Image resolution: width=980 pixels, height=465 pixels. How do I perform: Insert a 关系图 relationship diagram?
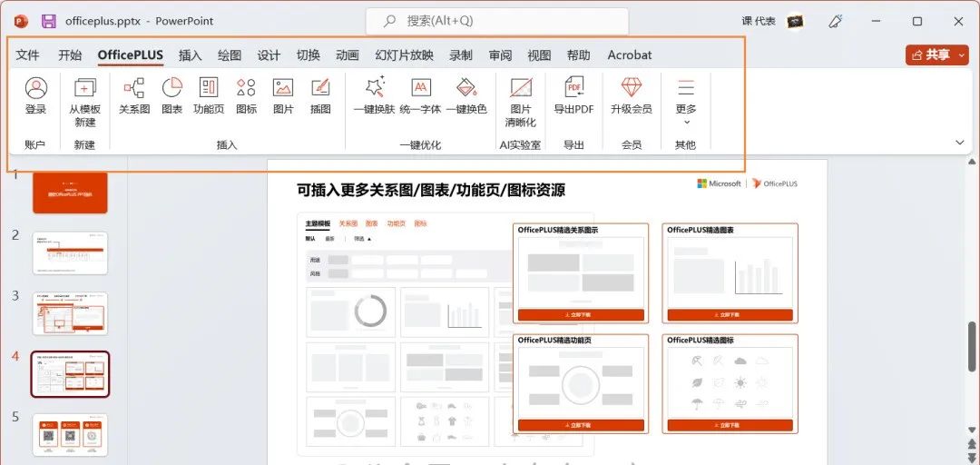[x=134, y=96]
